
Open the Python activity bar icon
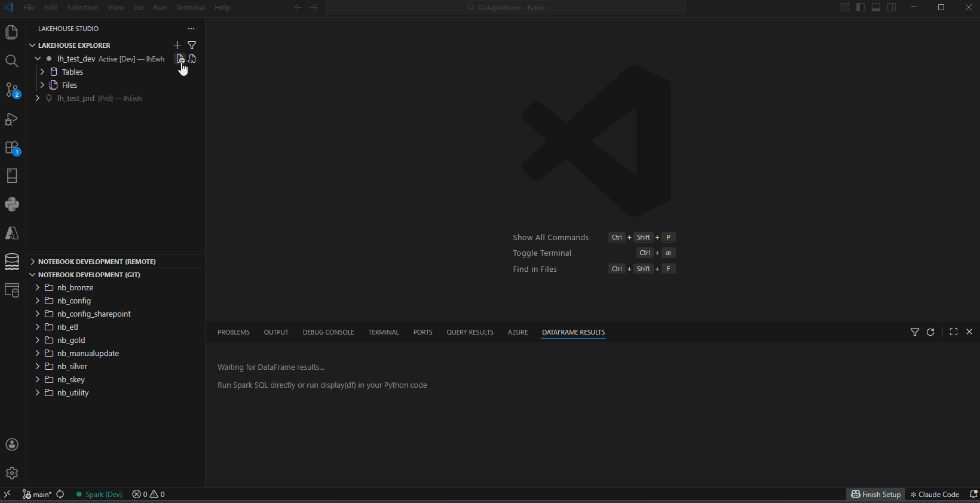pyautogui.click(x=12, y=204)
